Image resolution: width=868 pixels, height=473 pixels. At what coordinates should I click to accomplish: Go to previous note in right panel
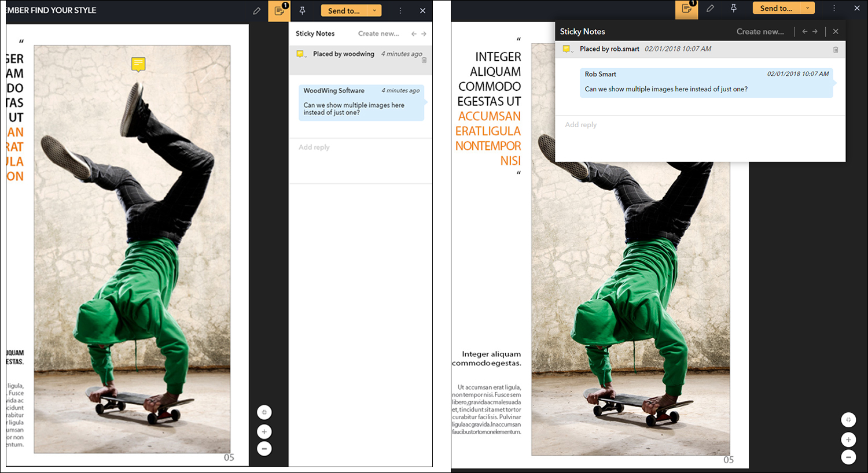point(804,32)
